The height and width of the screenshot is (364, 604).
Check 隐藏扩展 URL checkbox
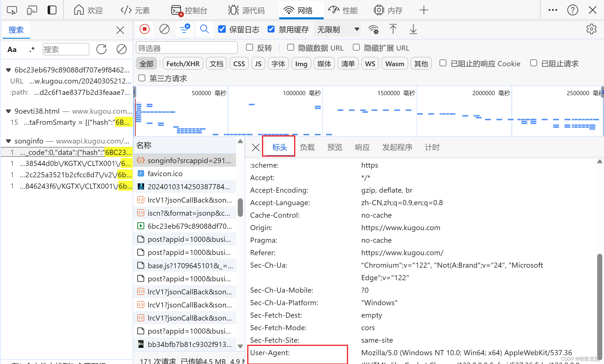click(356, 47)
